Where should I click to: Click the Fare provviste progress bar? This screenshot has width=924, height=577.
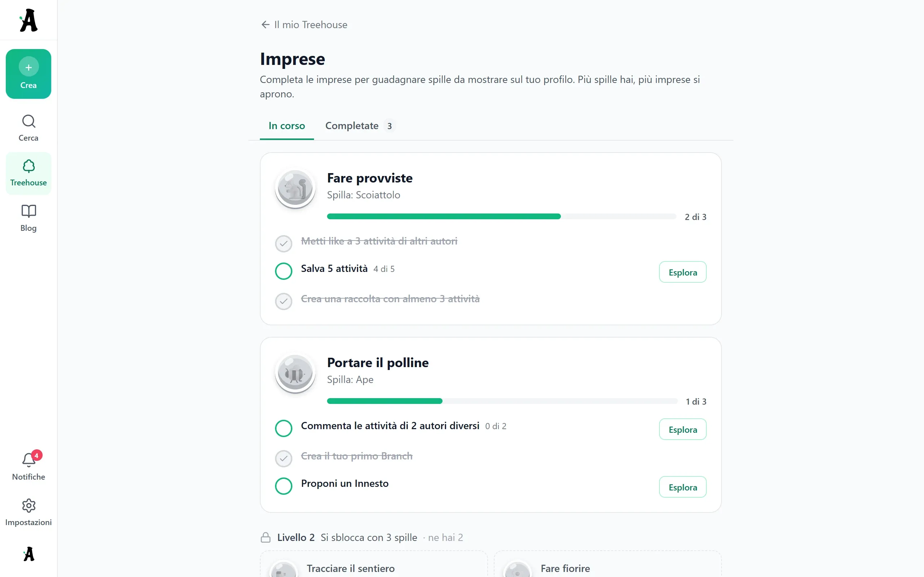coord(501,216)
